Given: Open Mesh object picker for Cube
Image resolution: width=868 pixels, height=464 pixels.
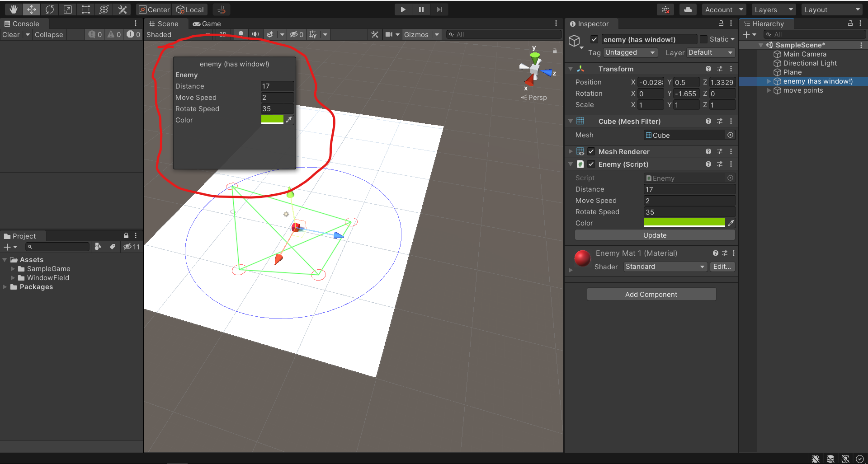Looking at the screenshot, I should [x=730, y=135].
